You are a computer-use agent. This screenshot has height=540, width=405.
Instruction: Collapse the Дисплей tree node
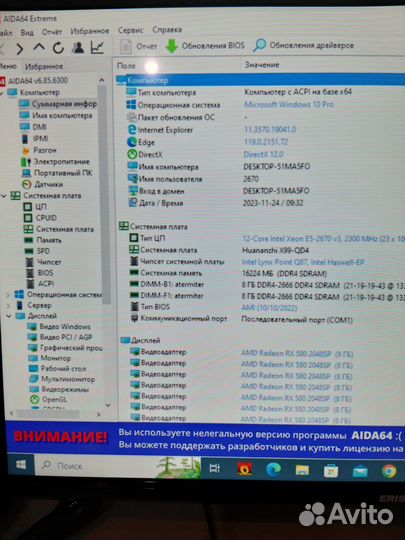coord(9,316)
